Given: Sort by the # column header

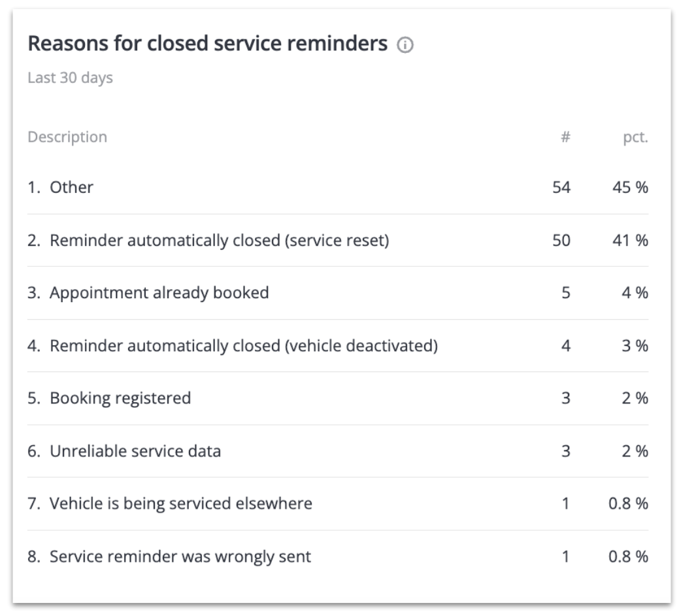Looking at the screenshot, I should (x=565, y=137).
